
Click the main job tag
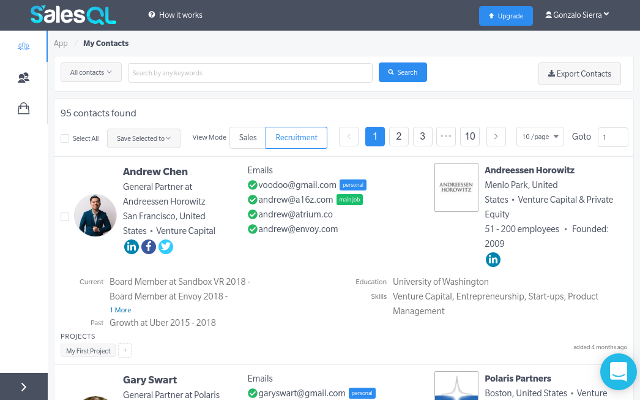tap(349, 200)
